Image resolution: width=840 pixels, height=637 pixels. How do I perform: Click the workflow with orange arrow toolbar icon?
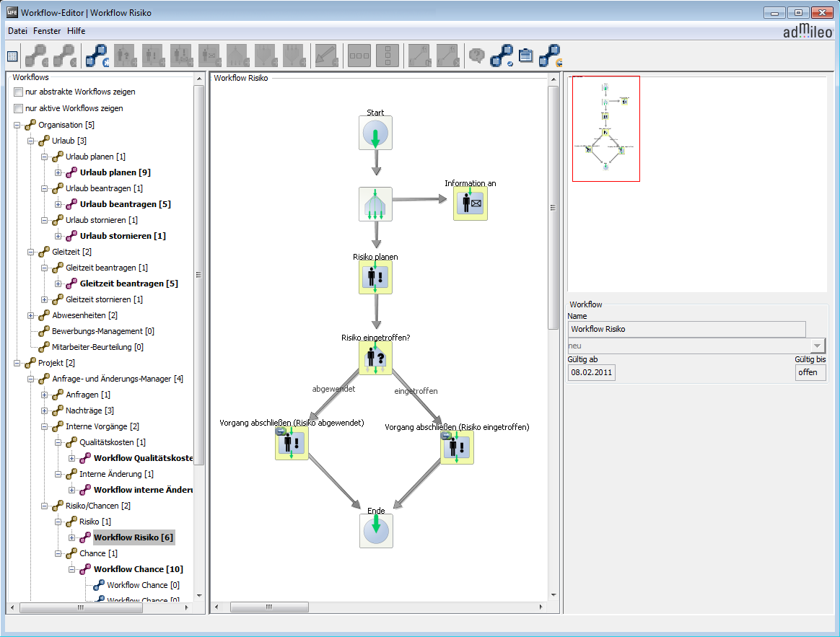[550, 56]
